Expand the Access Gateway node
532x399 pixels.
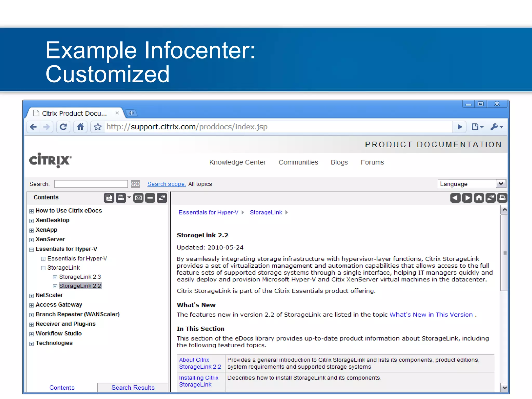point(31,305)
